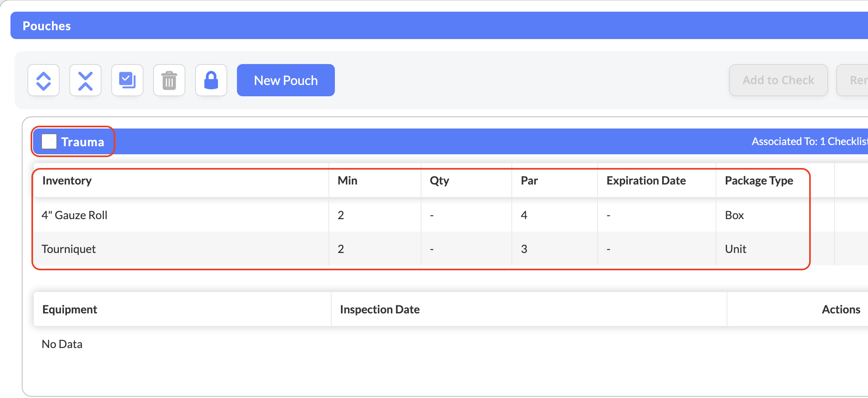Click the Actions column header
Viewport: 868px width, 398px height.
coord(841,309)
